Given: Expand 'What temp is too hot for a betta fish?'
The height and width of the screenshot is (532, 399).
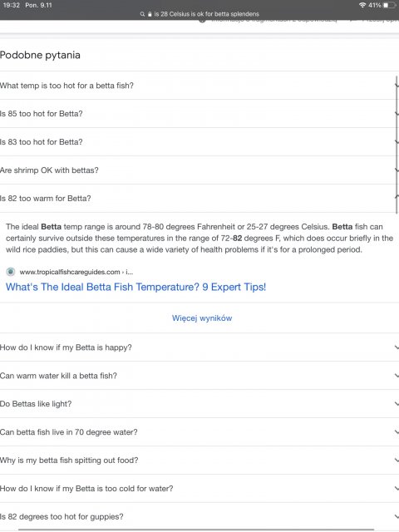Looking at the screenshot, I should [199, 86].
